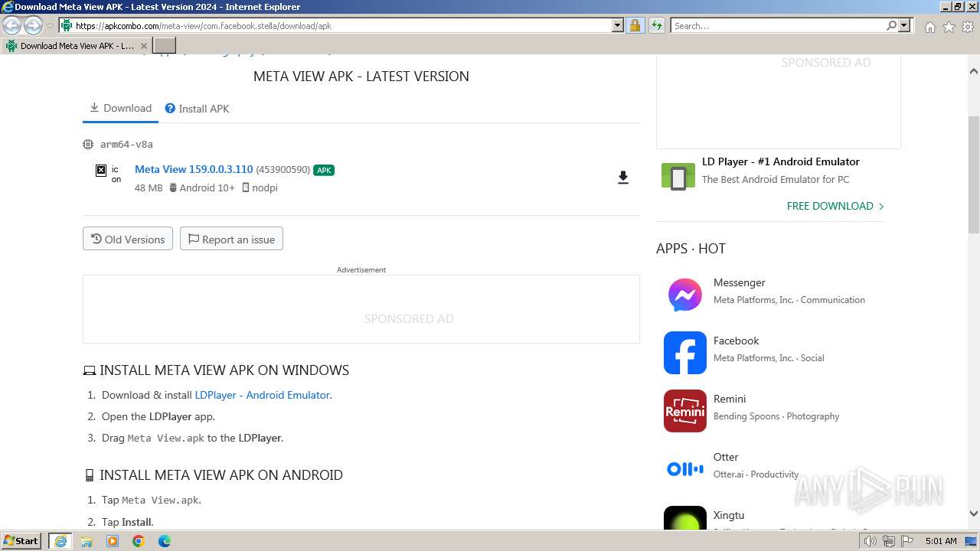
Task: Expand the address bar dropdown
Action: point(618,25)
